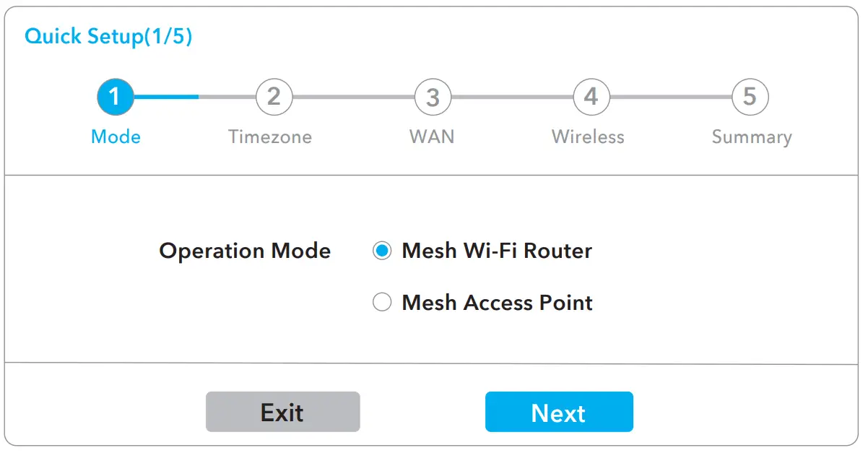The height and width of the screenshot is (453, 868).
Task: Click the step 5 Summary circle
Action: click(750, 96)
